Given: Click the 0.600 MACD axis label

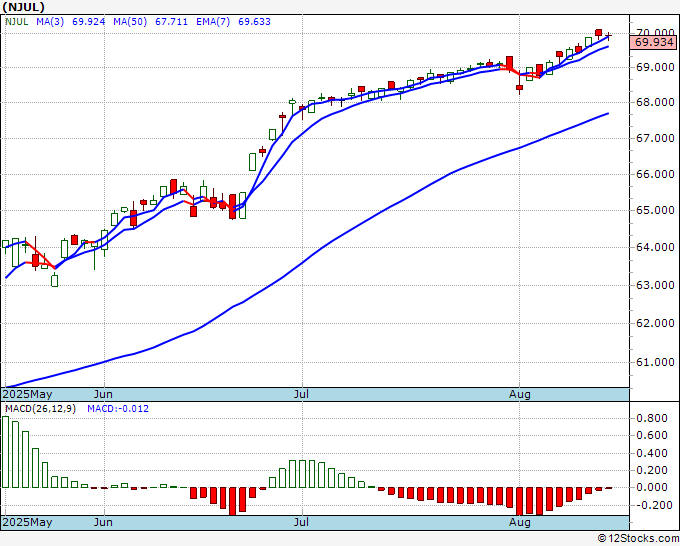Looking at the screenshot, I should point(652,435).
